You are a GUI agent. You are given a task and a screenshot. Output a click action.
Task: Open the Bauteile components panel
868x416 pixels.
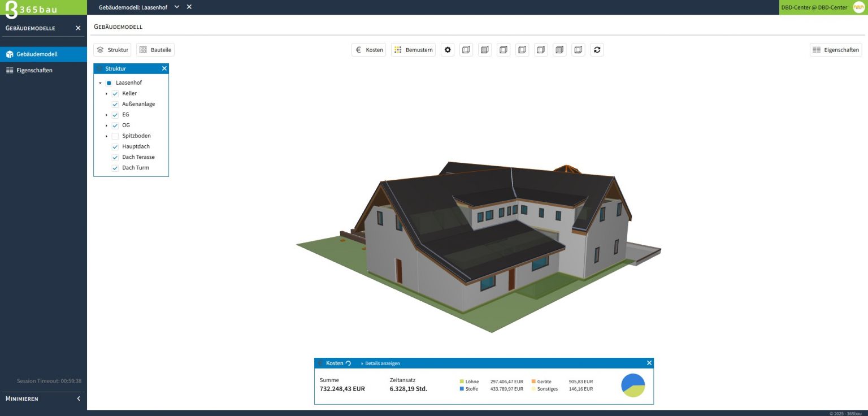click(155, 50)
